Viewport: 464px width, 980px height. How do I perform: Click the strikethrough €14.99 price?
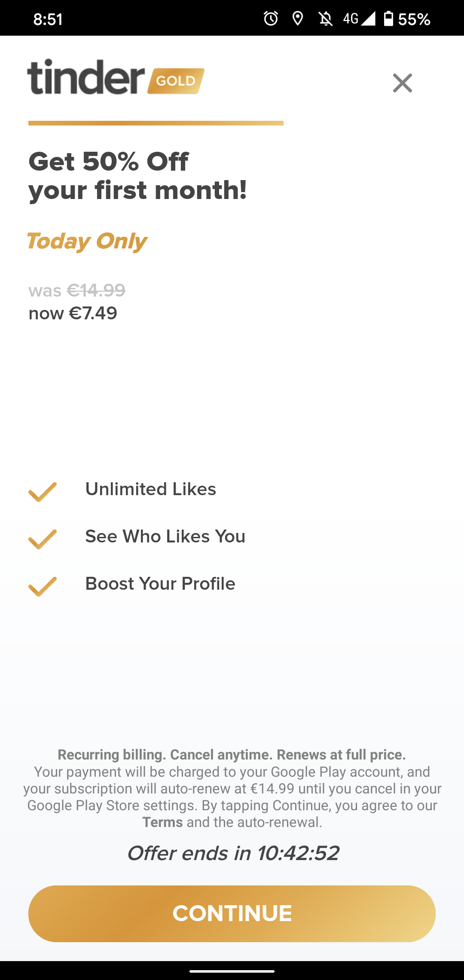tap(95, 290)
